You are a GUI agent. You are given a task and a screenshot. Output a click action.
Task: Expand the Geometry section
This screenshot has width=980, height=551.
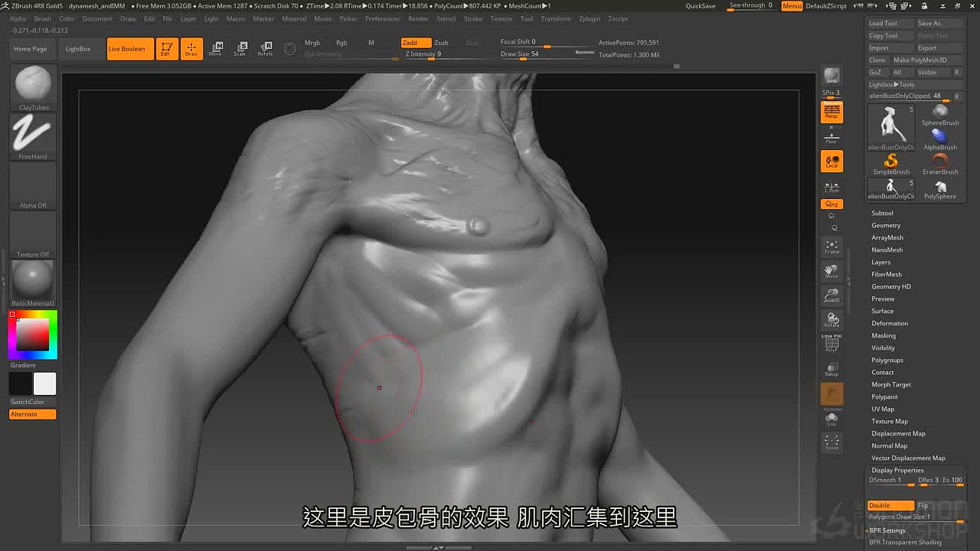[886, 225]
